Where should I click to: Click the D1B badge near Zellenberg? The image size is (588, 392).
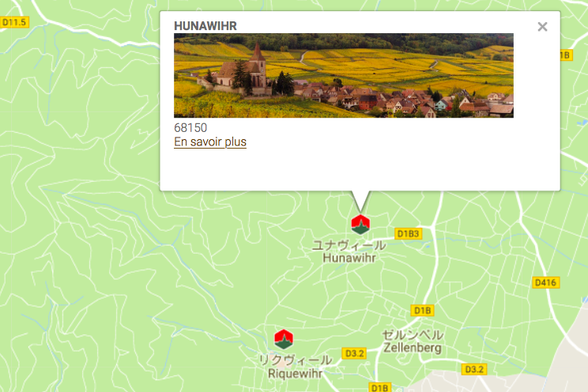tap(423, 311)
